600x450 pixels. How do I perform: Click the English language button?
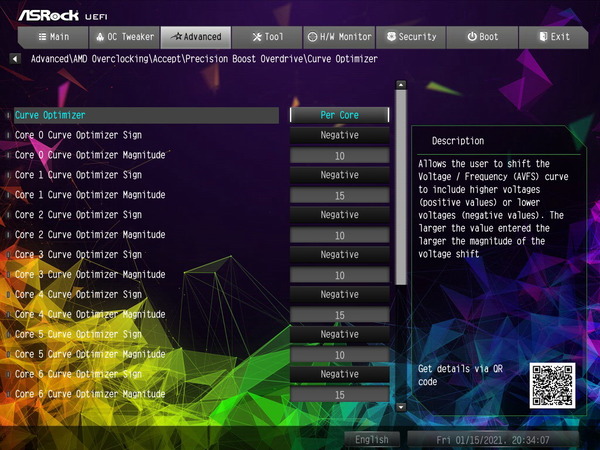(x=372, y=439)
